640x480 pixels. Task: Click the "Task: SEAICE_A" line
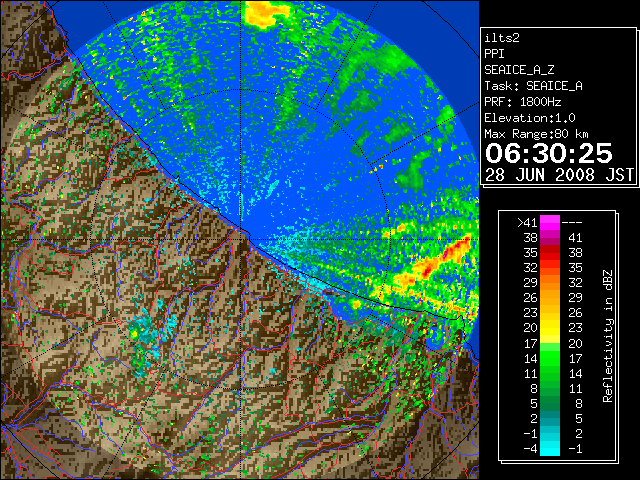point(533,86)
